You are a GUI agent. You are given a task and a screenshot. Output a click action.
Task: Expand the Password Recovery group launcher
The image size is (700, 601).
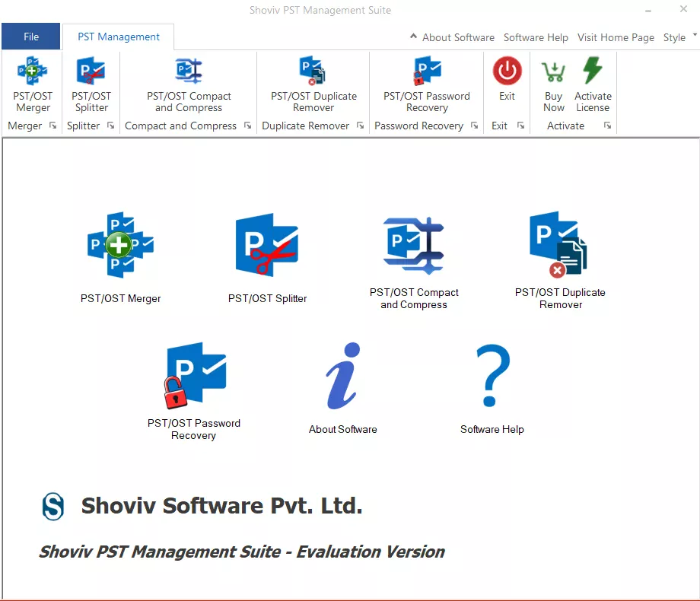coord(474,126)
